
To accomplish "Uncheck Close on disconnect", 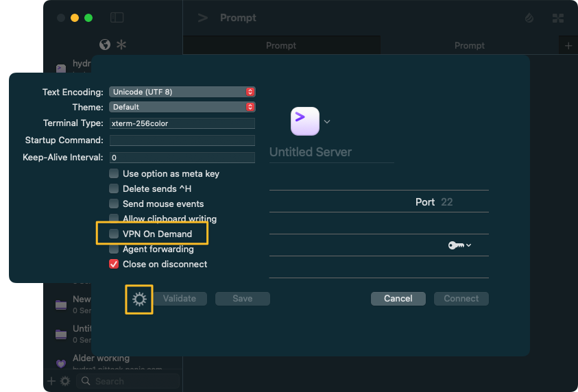I will pos(114,264).
